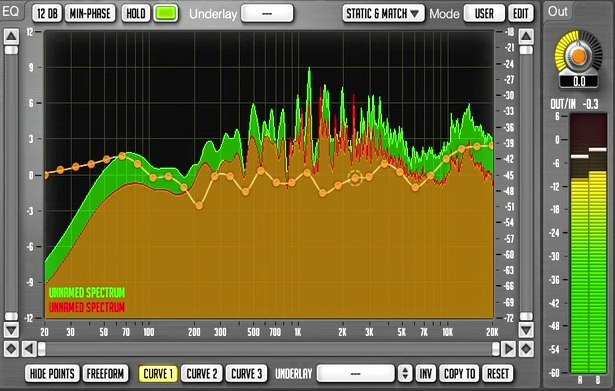Click the up arrow above the left gain scale
Viewport: 615px width, 391px height.
point(11,36)
